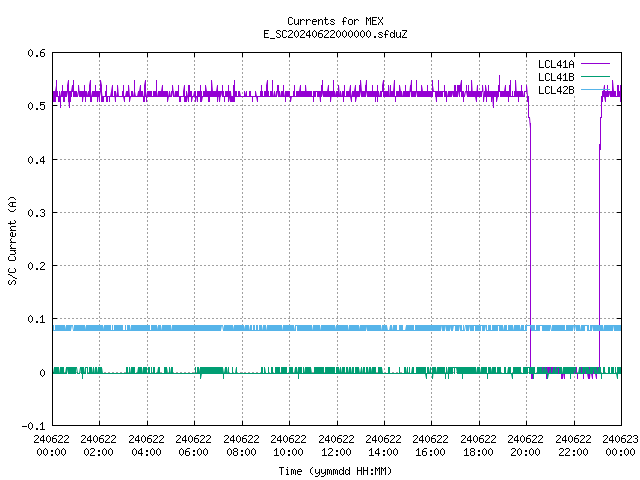Screen dimensions: 640x480
Task: Click the 0.6 y-axis tick label
Action: coord(36,53)
